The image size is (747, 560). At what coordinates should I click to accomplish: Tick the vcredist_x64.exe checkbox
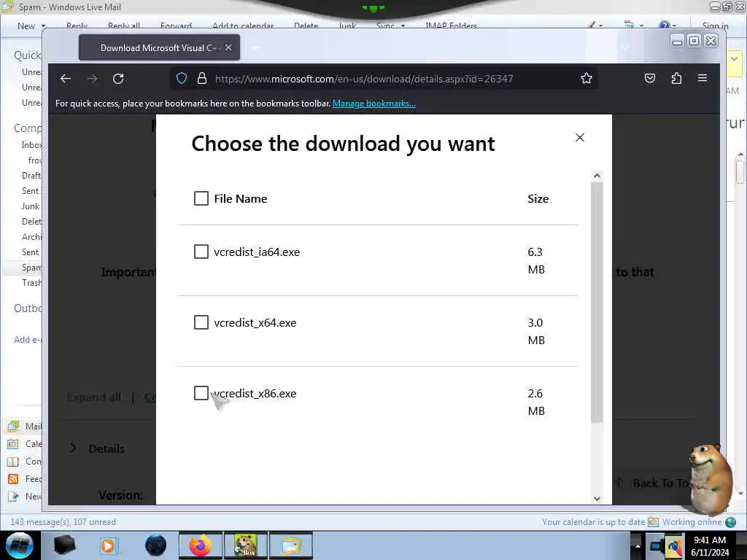pos(201,322)
